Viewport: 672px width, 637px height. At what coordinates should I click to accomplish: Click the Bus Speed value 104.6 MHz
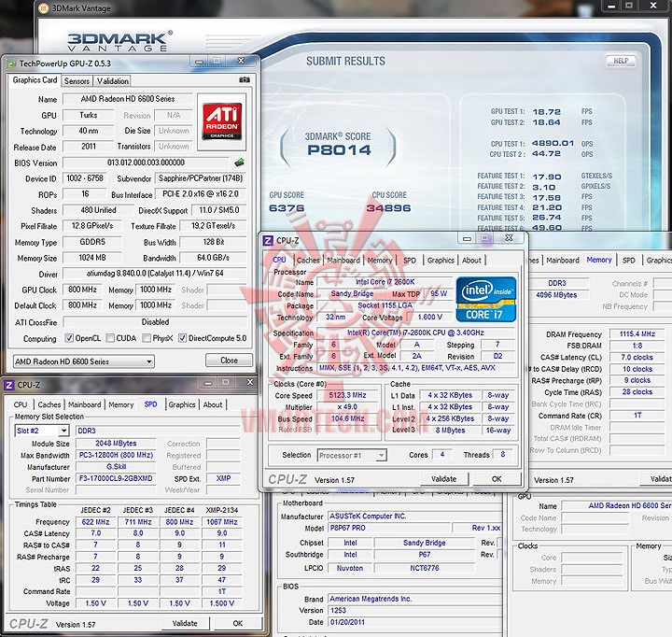click(x=347, y=418)
